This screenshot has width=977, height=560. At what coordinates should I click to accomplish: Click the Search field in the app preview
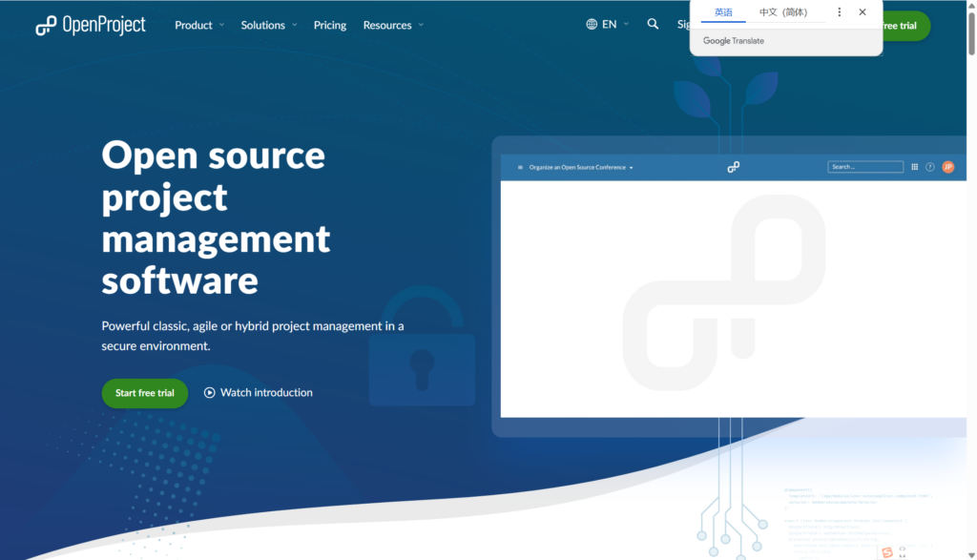click(x=864, y=166)
